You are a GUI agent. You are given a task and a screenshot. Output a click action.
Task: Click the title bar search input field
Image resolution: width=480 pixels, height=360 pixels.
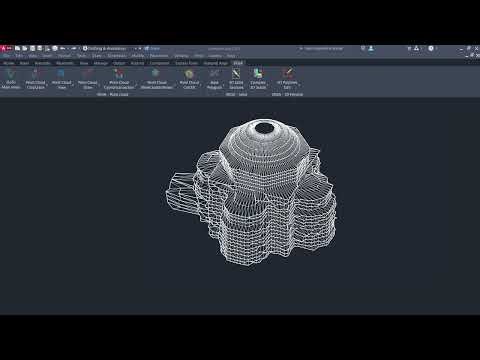pyautogui.click(x=323, y=49)
